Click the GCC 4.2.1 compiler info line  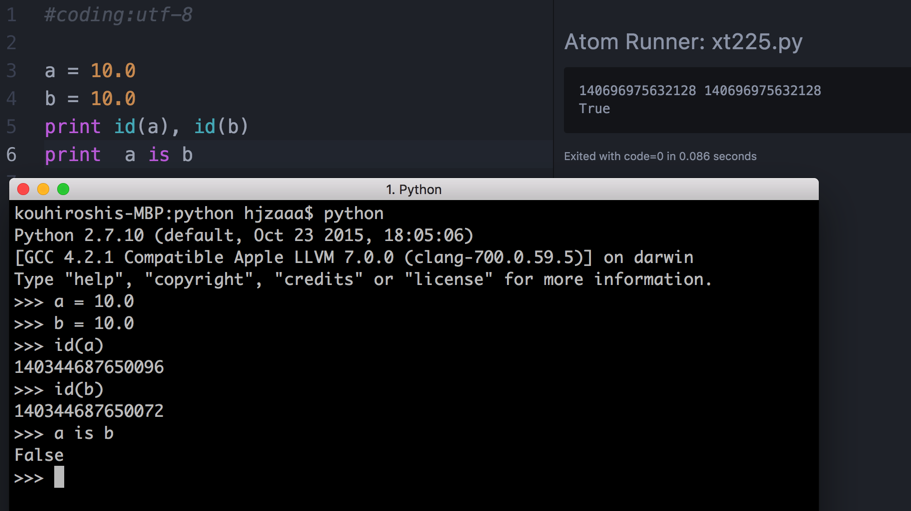point(354,258)
